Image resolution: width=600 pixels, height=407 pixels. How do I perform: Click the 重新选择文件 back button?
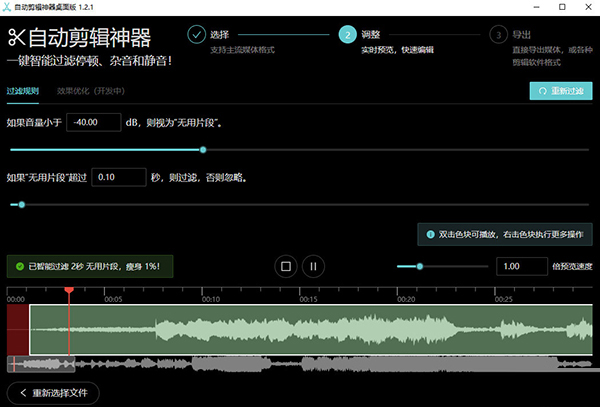[x=54, y=392]
